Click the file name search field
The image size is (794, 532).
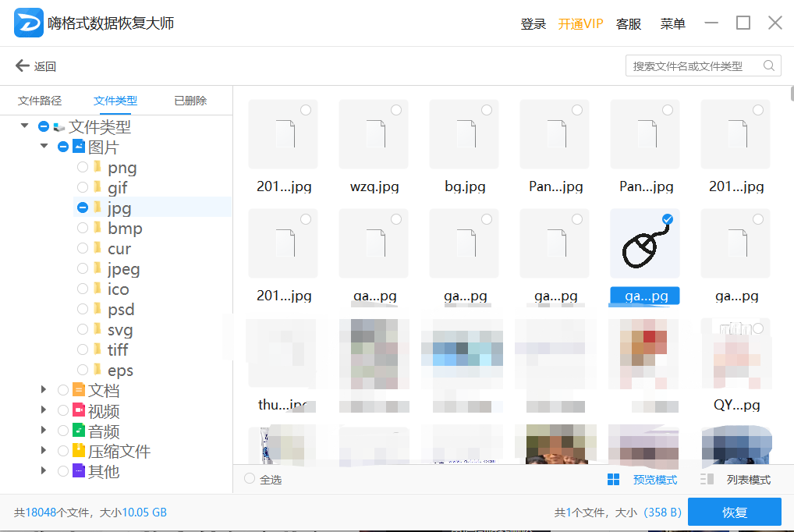[x=693, y=66]
